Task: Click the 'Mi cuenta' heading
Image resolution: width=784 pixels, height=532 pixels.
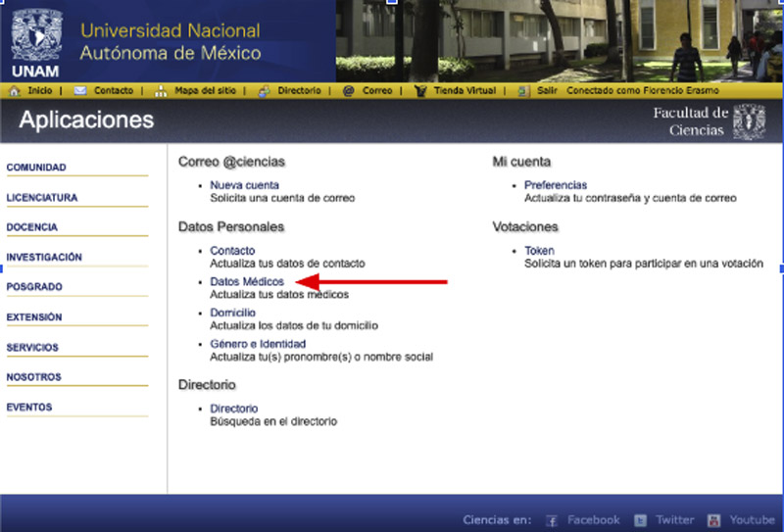Action: pyautogui.click(x=521, y=162)
